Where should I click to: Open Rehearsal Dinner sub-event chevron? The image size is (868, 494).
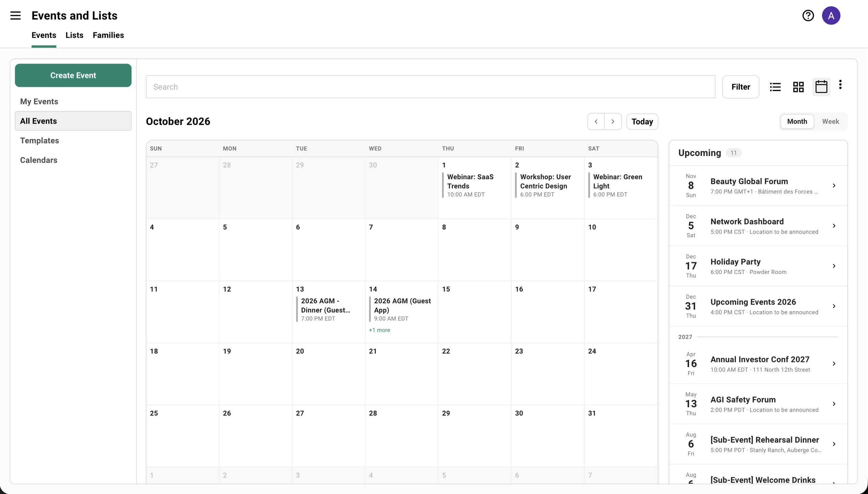click(x=834, y=444)
